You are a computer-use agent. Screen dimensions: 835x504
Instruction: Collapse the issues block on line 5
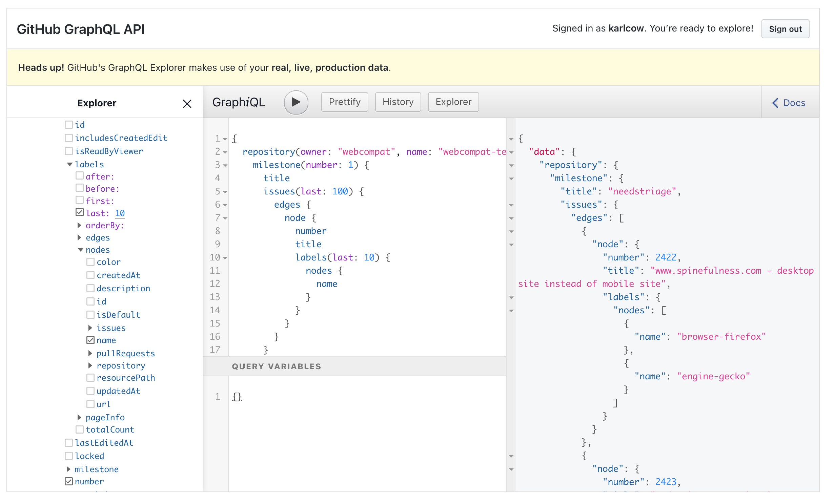click(225, 191)
